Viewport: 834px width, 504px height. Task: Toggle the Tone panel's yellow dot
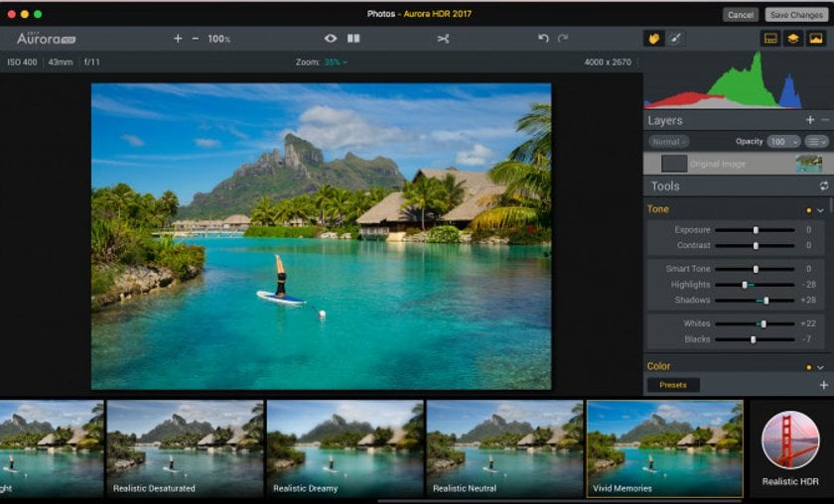809,210
